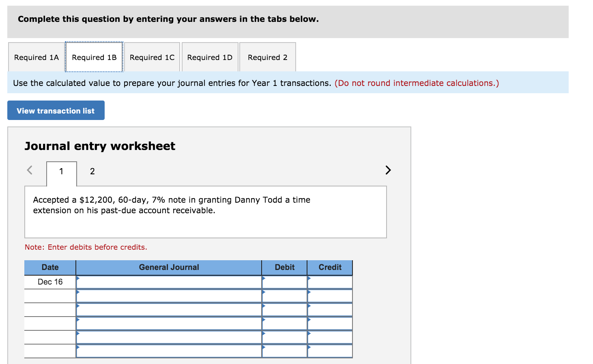Click the Dec 16 date cell
The width and height of the screenshot is (593, 364).
coord(50,282)
